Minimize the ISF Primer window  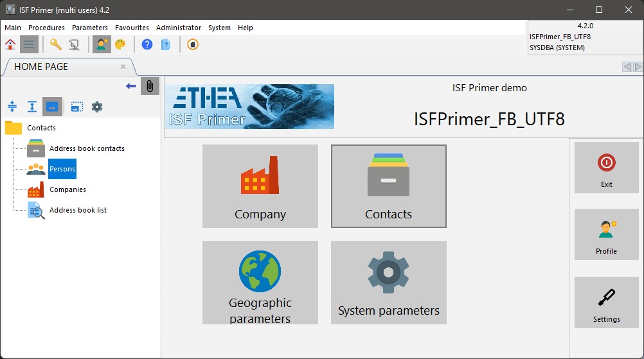click(x=570, y=10)
